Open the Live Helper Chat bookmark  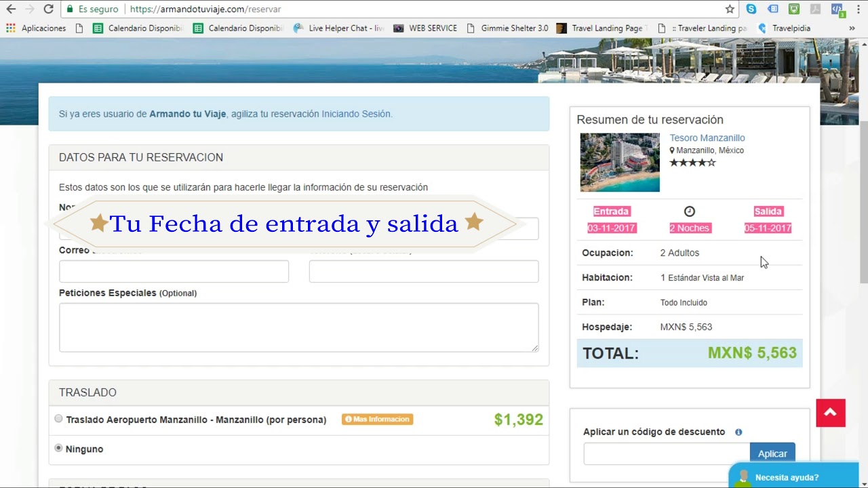pos(339,28)
